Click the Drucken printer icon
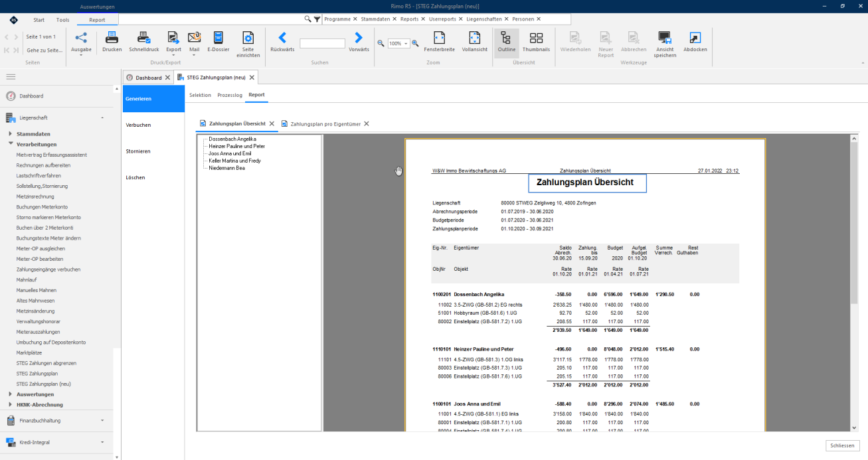This screenshot has width=868, height=460. (112, 38)
